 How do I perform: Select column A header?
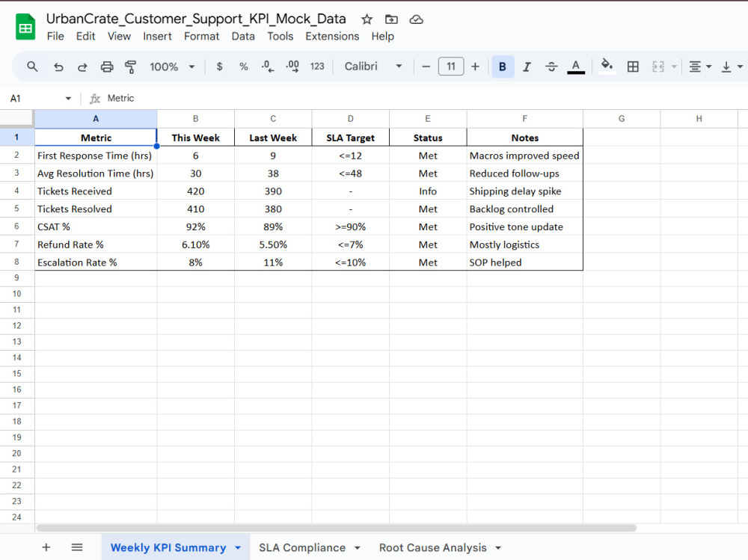[96, 119]
